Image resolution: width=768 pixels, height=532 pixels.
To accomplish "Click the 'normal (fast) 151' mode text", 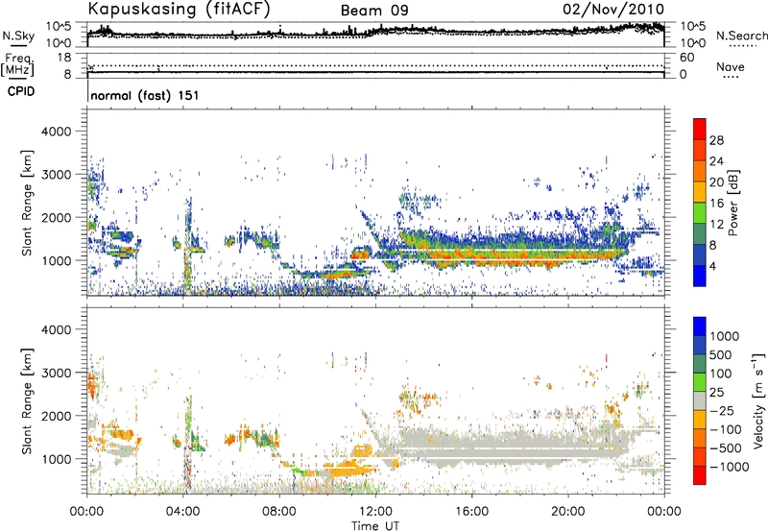I will (145, 95).
